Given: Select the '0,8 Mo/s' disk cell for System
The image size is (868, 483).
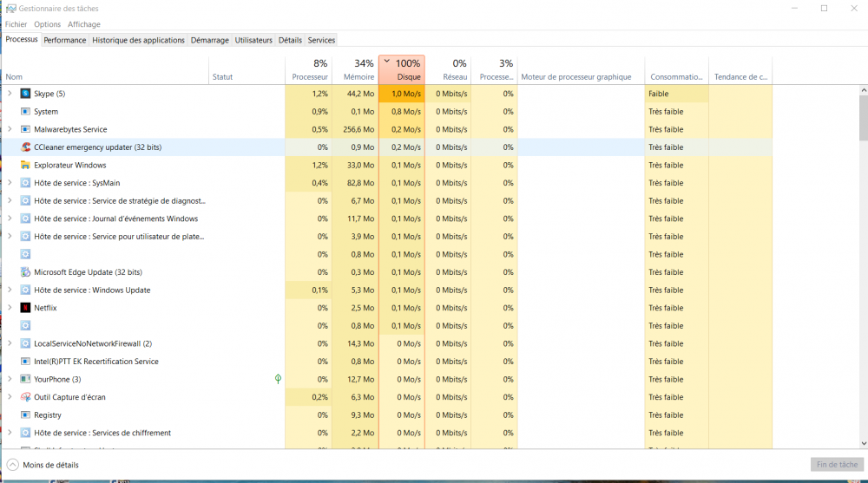Looking at the screenshot, I should [402, 111].
